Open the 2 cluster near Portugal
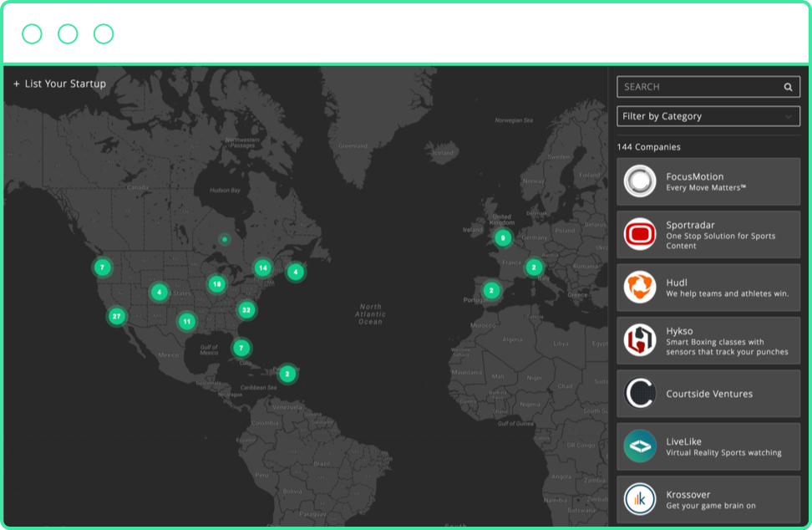This screenshot has width=812, height=530. (x=491, y=290)
